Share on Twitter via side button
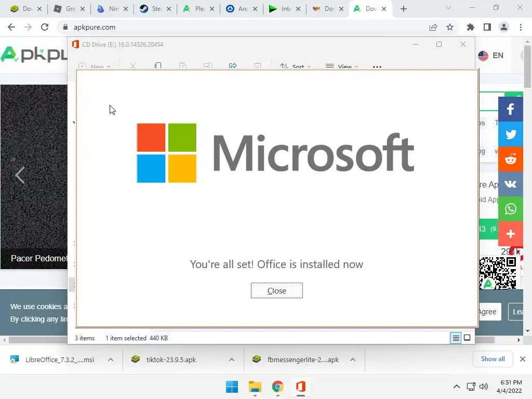 pos(510,134)
